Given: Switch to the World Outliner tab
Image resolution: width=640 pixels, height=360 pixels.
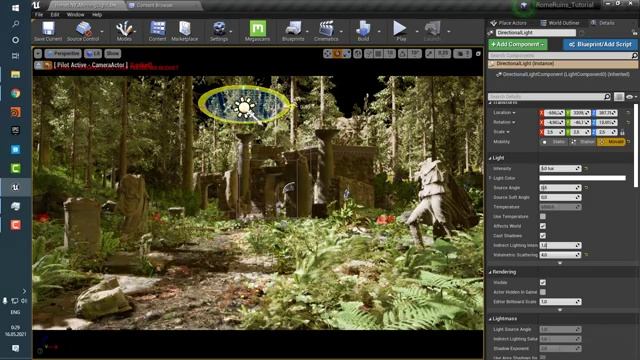Looking at the screenshot, I should pos(559,23).
